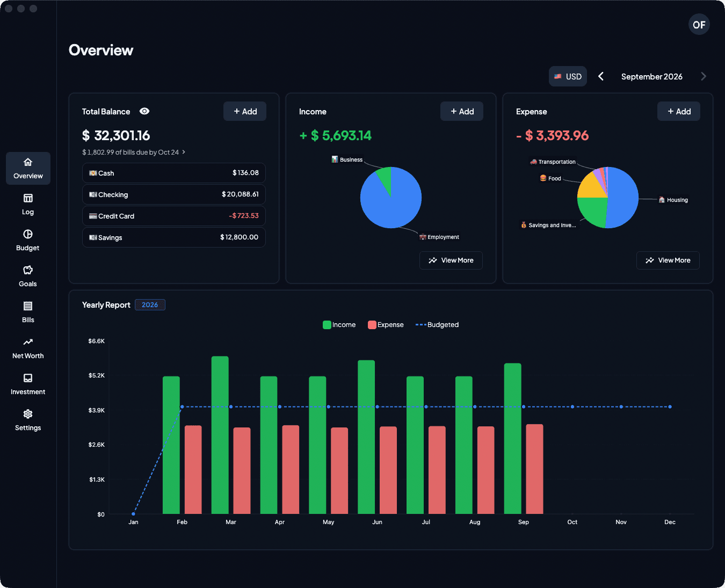Screen dimensions: 725x588
Task: View More in Income card
Action: coord(451,260)
